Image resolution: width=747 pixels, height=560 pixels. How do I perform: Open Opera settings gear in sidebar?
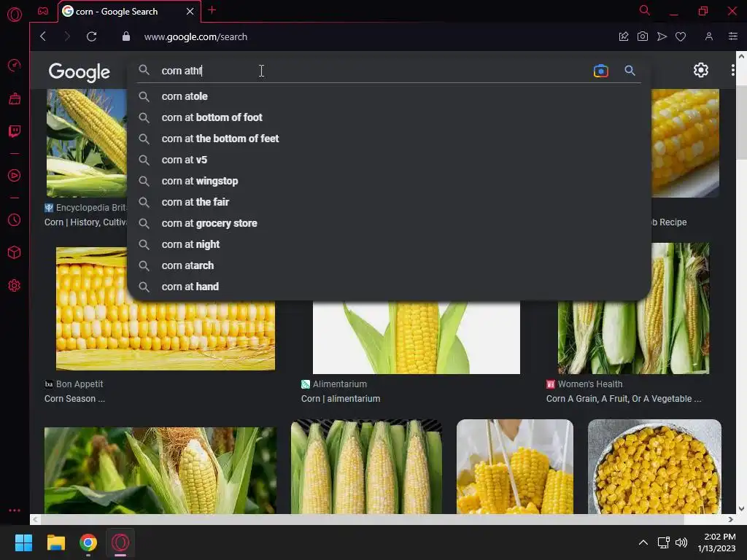pos(15,285)
